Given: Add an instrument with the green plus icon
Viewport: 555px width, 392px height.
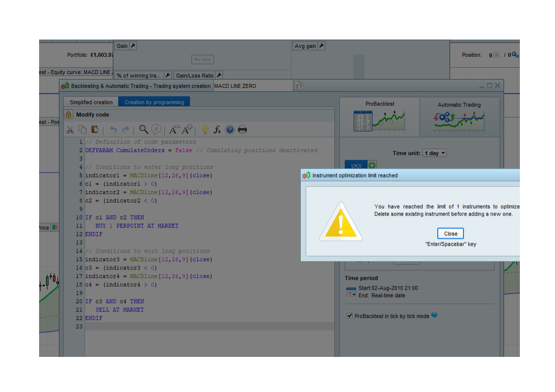Looking at the screenshot, I should (371, 165).
